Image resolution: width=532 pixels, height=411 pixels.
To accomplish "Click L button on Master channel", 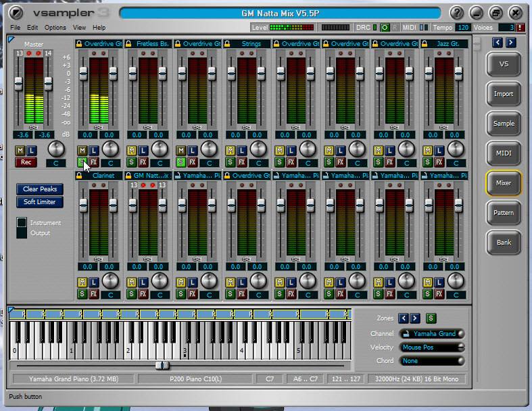I will pos(32,150).
